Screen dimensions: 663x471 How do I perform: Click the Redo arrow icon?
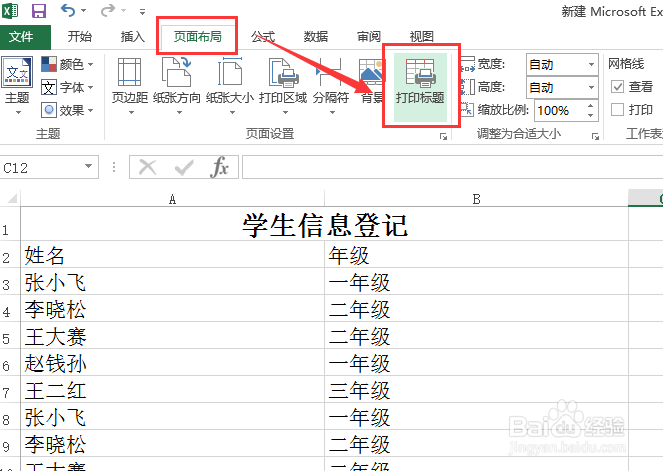coord(108,10)
